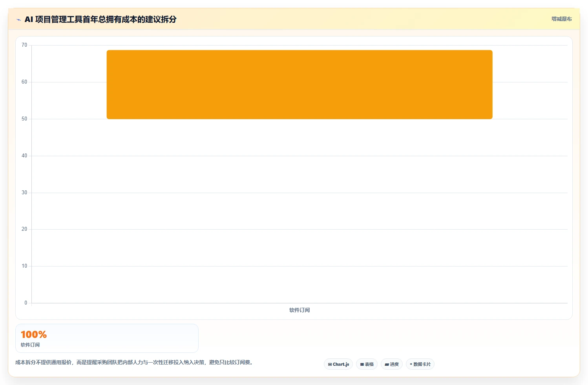Click the y-axis value 70
This screenshot has width=588, height=385.
coord(24,45)
